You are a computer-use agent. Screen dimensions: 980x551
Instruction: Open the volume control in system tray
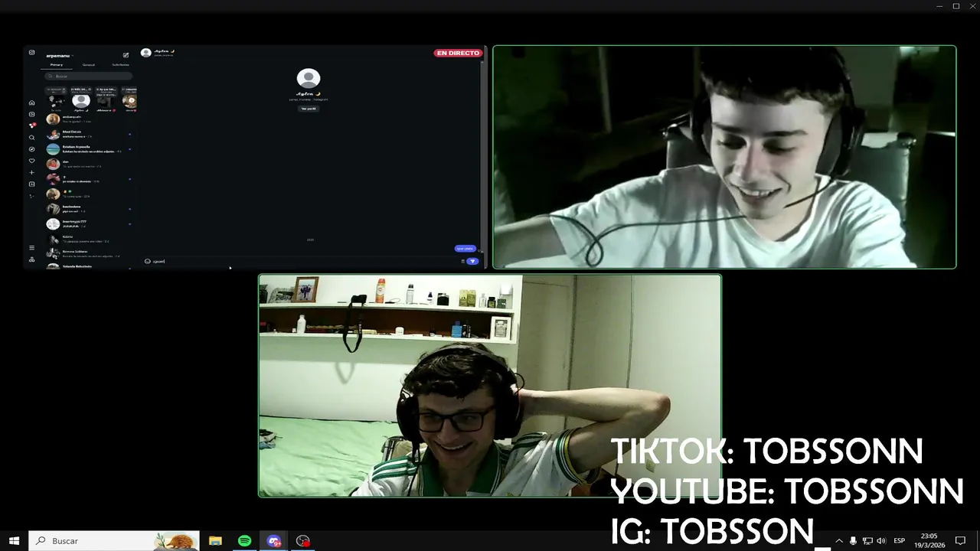[x=881, y=541]
